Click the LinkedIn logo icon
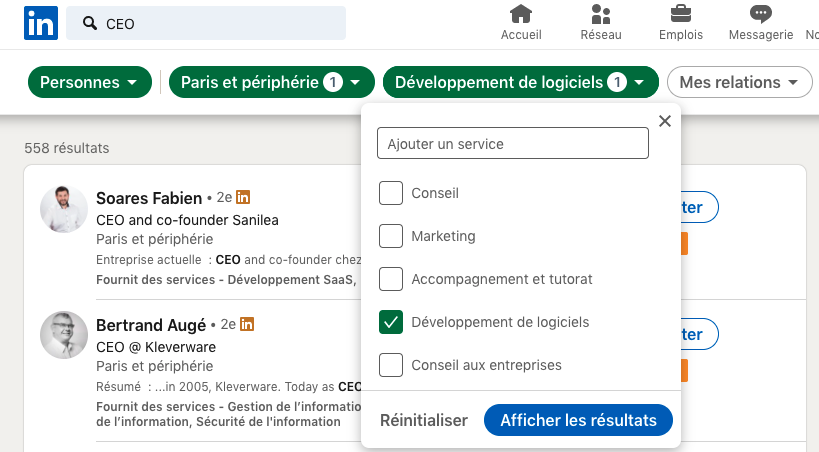The width and height of the screenshot is (819, 452). pos(41,24)
